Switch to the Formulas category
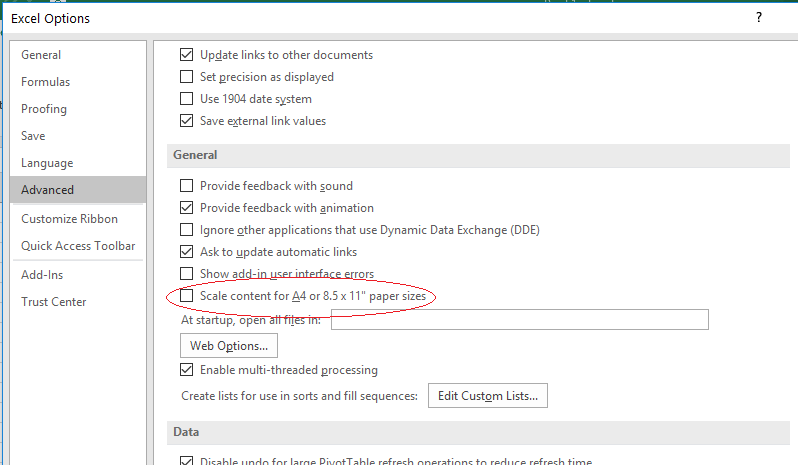The height and width of the screenshot is (465, 798). [x=78, y=81]
